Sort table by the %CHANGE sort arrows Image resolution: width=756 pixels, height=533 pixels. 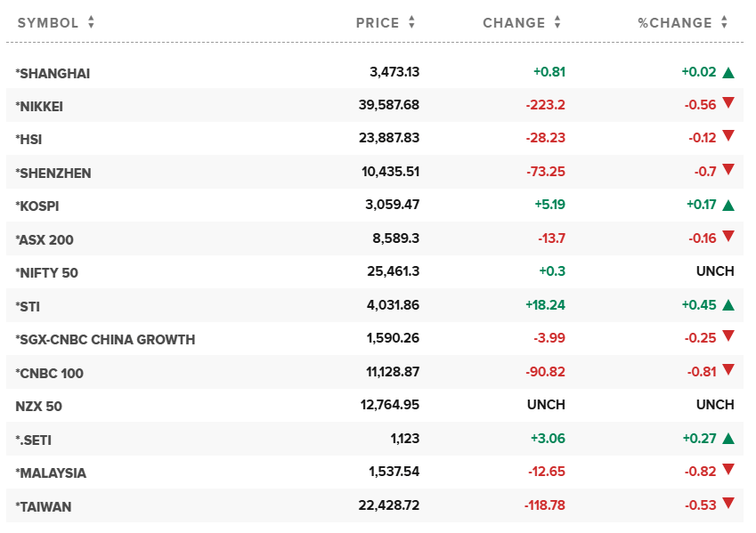tap(725, 23)
